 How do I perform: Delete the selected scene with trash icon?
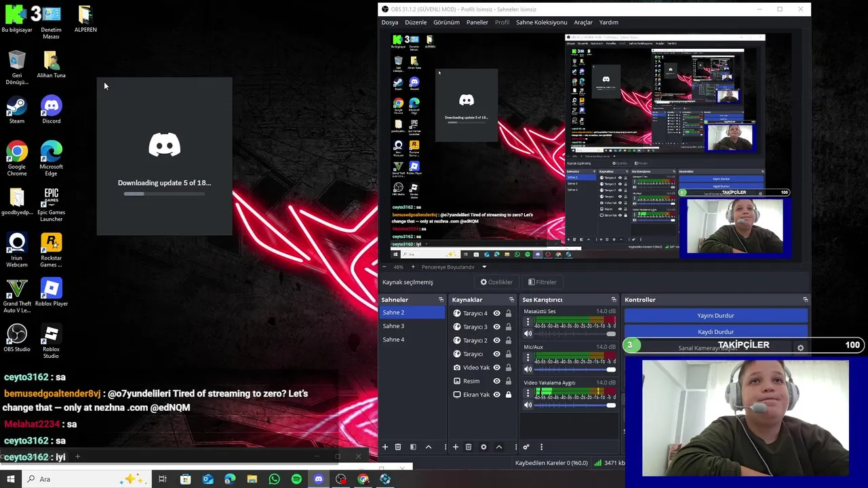click(x=398, y=447)
